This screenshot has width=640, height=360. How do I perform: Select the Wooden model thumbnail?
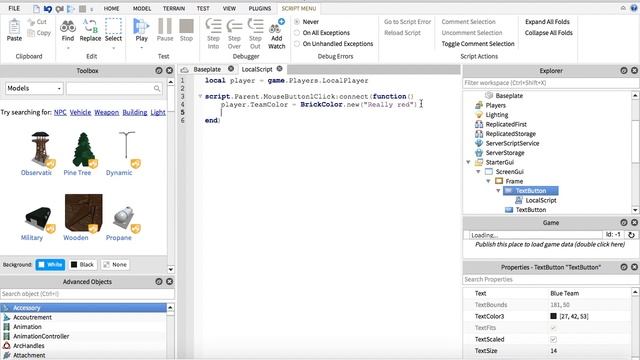point(84,213)
